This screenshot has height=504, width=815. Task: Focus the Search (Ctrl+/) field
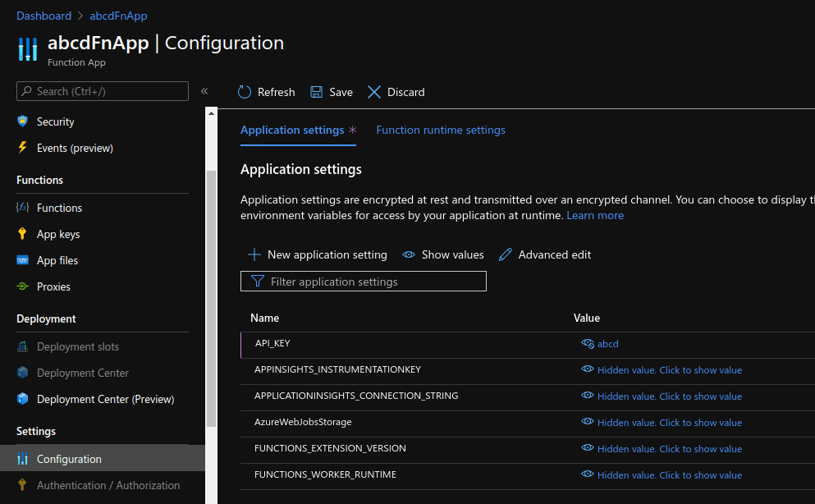point(103,91)
